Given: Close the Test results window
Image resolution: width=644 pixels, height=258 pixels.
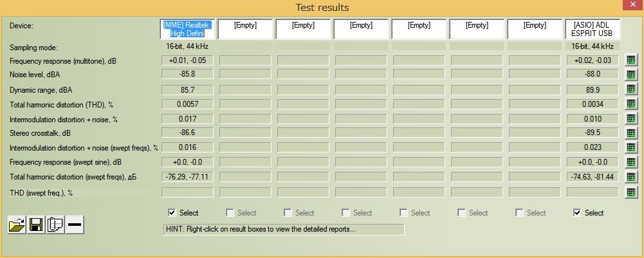Looking at the screenshot, I should coord(632,5).
